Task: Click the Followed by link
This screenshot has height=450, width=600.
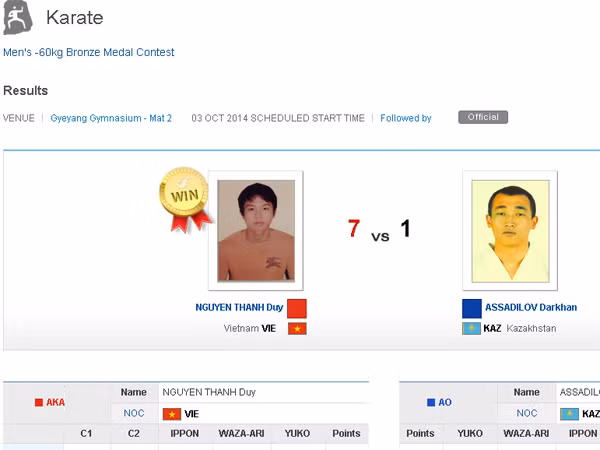Action: pos(406,118)
